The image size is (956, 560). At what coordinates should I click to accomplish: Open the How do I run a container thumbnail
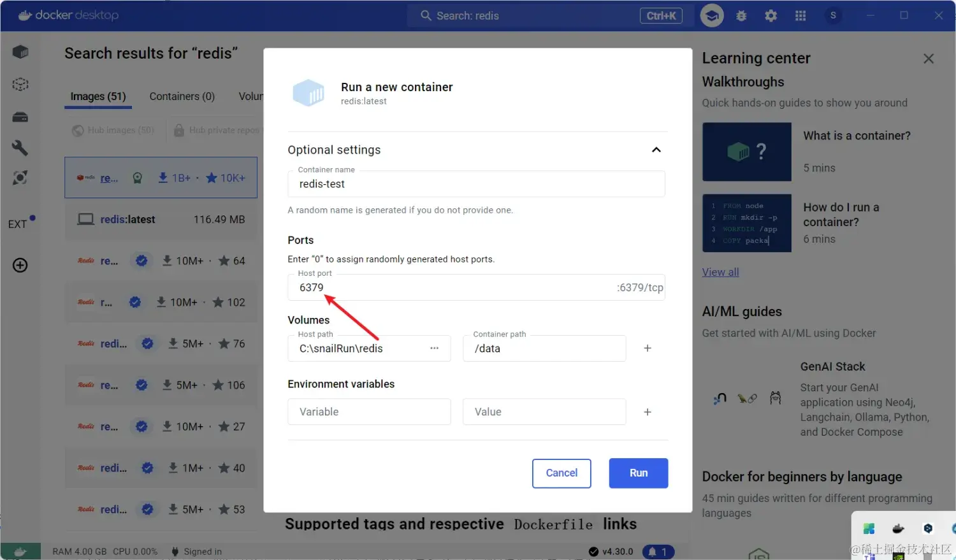(747, 223)
